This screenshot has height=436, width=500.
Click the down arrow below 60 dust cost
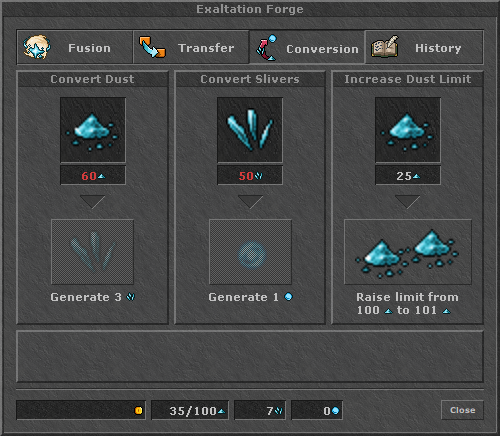pyautogui.click(x=93, y=202)
